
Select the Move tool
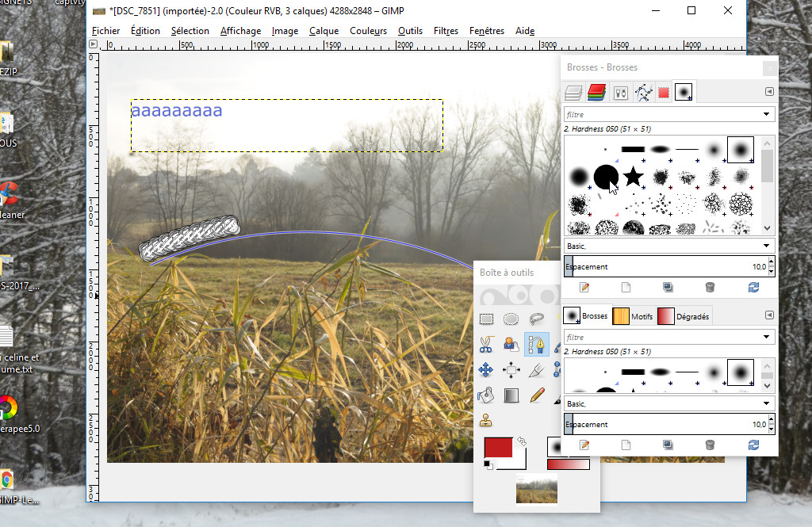tap(486, 369)
